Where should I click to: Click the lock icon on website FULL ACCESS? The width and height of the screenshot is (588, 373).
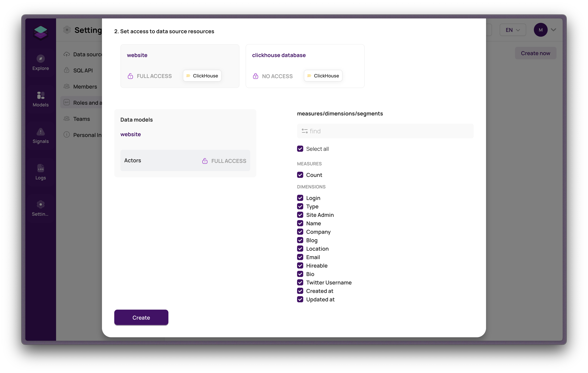[x=130, y=76]
